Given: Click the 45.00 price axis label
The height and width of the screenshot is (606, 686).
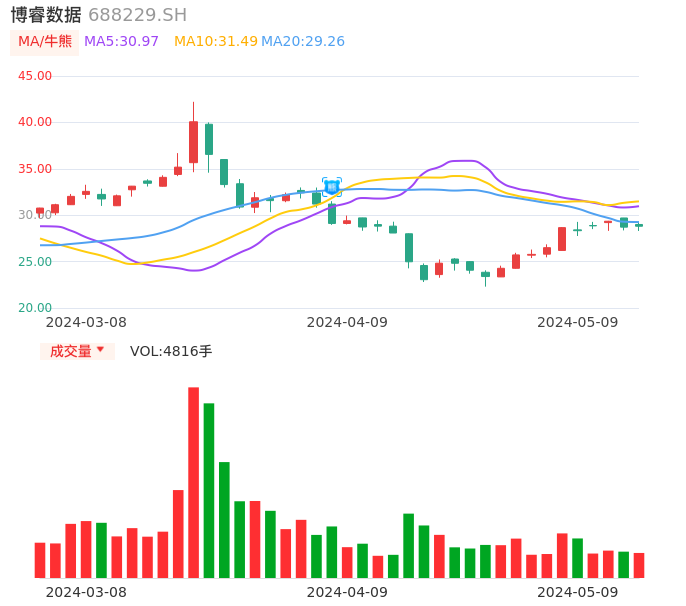Looking at the screenshot, I should click(x=35, y=76).
